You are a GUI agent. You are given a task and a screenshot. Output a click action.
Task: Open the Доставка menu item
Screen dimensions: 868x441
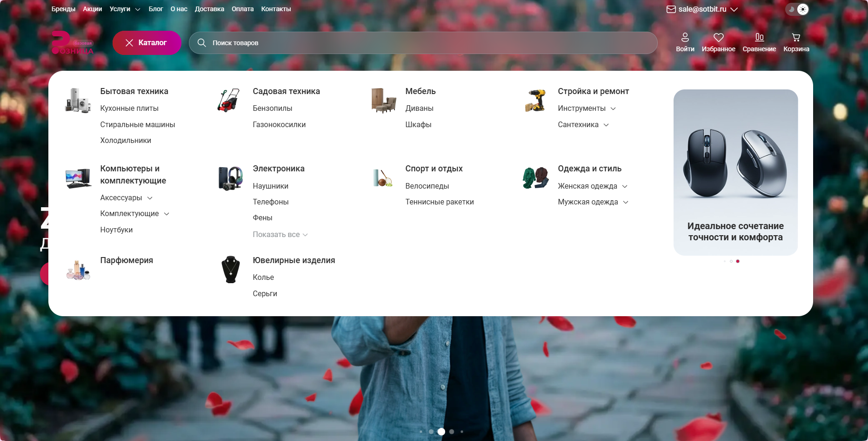point(209,9)
